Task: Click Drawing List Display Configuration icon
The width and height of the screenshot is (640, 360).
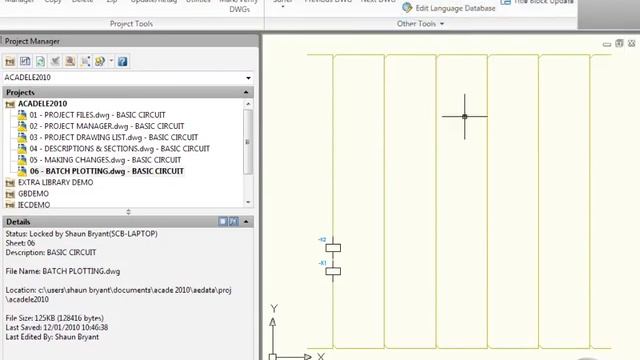Action: click(85, 62)
